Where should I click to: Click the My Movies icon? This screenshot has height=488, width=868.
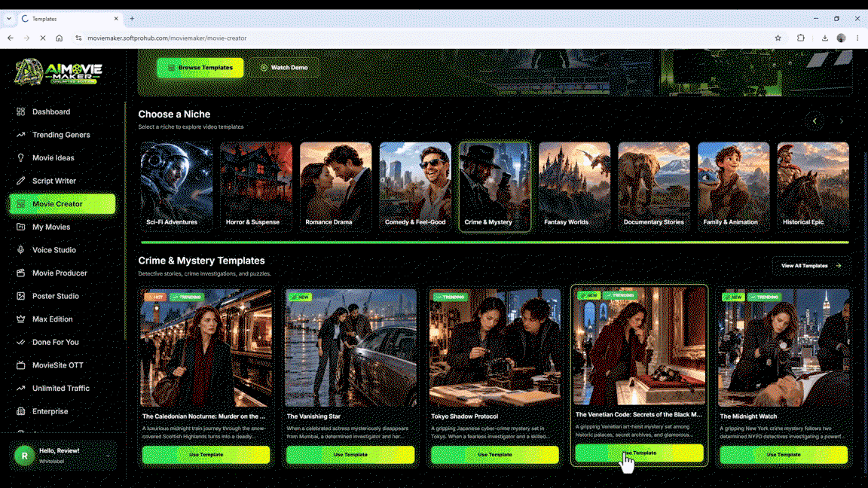pos(20,227)
